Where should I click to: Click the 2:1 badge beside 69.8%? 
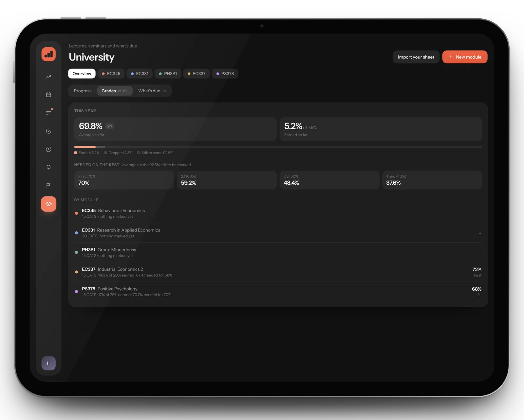click(109, 126)
